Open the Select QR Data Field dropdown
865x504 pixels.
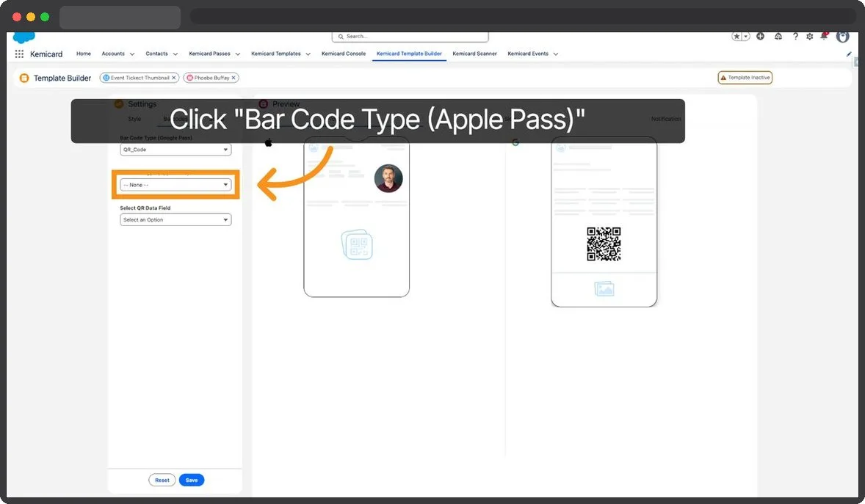pyautogui.click(x=175, y=220)
